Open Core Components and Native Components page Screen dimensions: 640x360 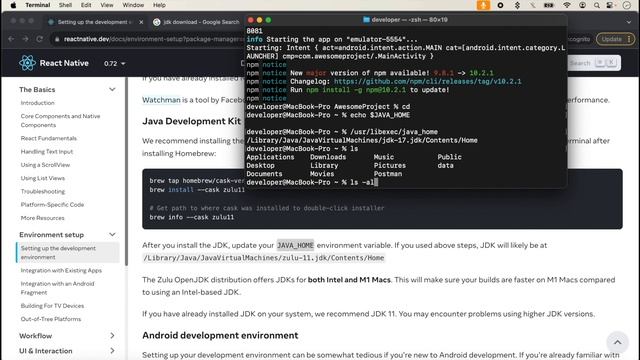(x=60, y=120)
